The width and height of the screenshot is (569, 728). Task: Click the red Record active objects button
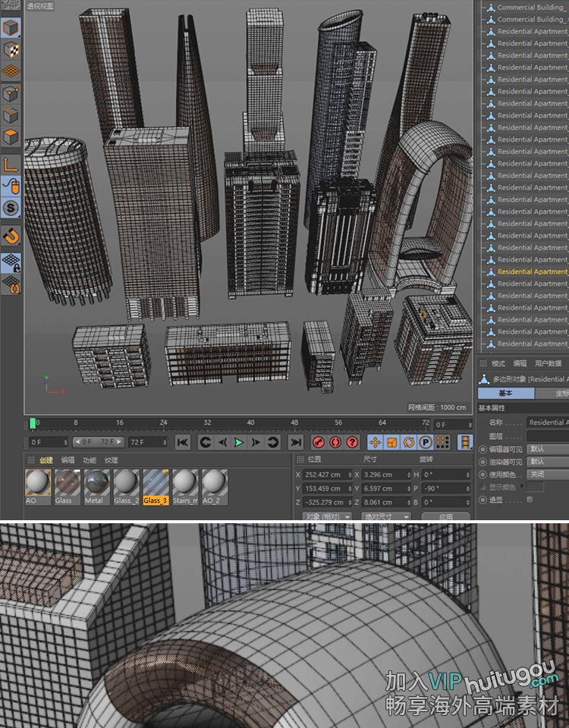pyautogui.click(x=319, y=442)
